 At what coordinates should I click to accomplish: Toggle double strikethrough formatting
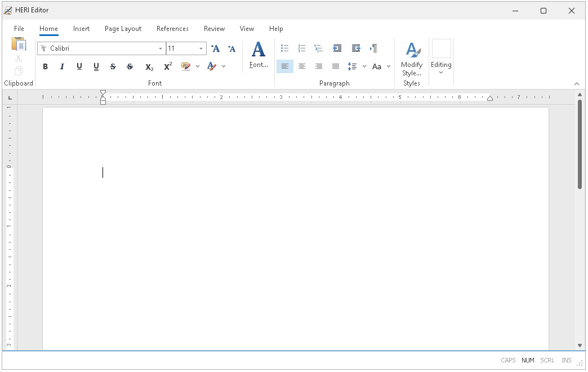(x=130, y=66)
